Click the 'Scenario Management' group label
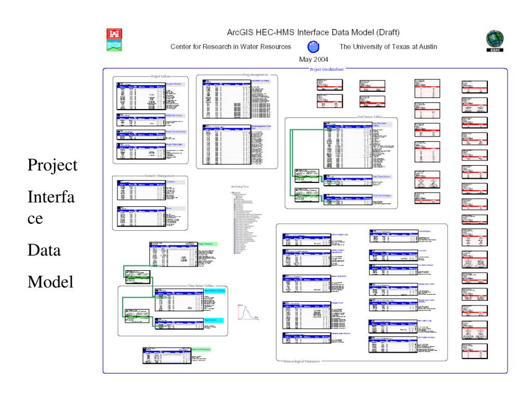532x399 pixels. click(159, 176)
